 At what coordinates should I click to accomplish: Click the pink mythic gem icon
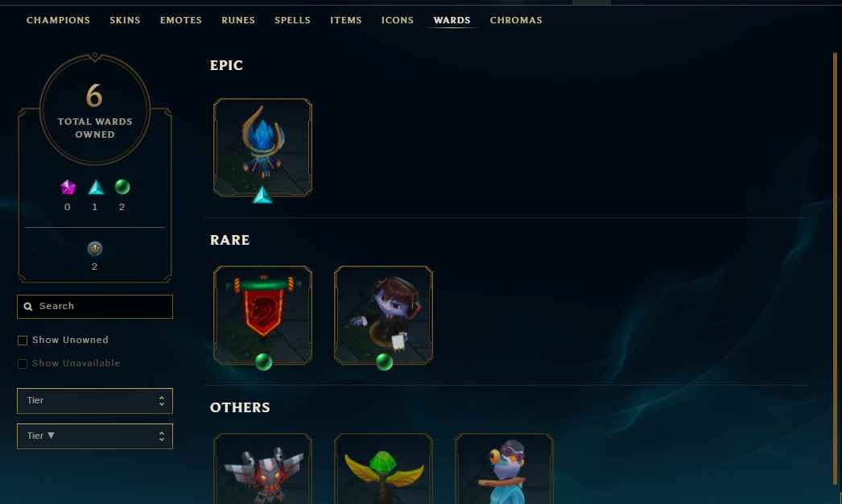click(x=68, y=187)
